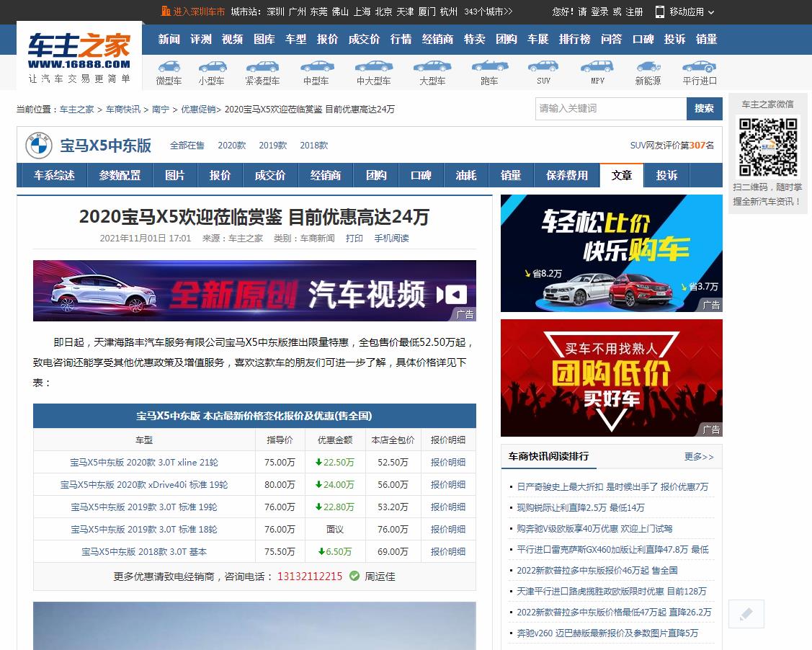The image size is (812, 650).
Task: Open the 全新原创 汽车视频 banner ad
Action: tap(254, 290)
